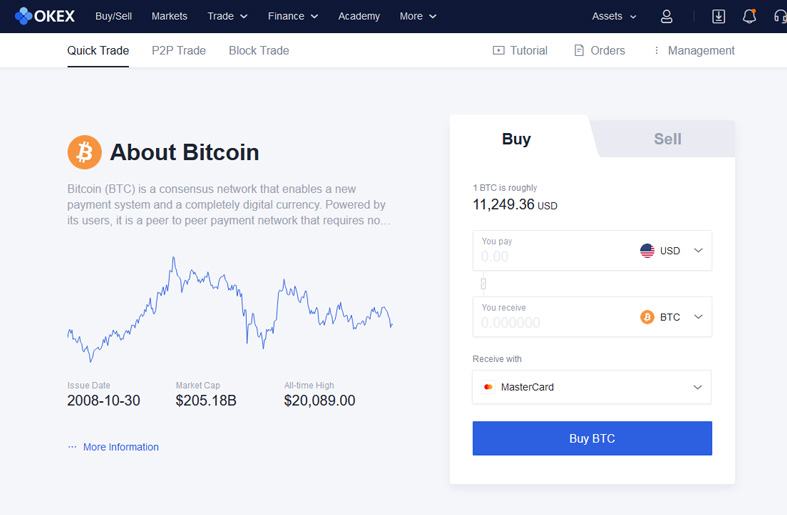Click the download app icon
The image size is (787, 515).
tap(718, 17)
